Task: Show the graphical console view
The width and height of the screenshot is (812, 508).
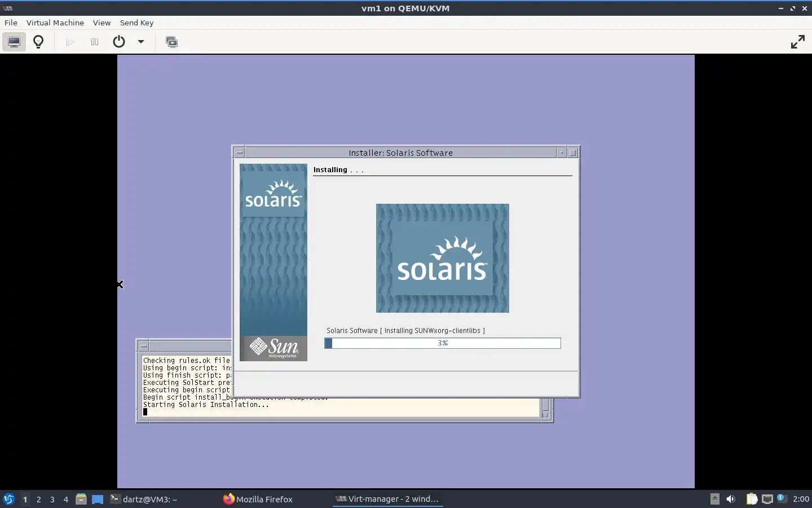Action: point(14,42)
